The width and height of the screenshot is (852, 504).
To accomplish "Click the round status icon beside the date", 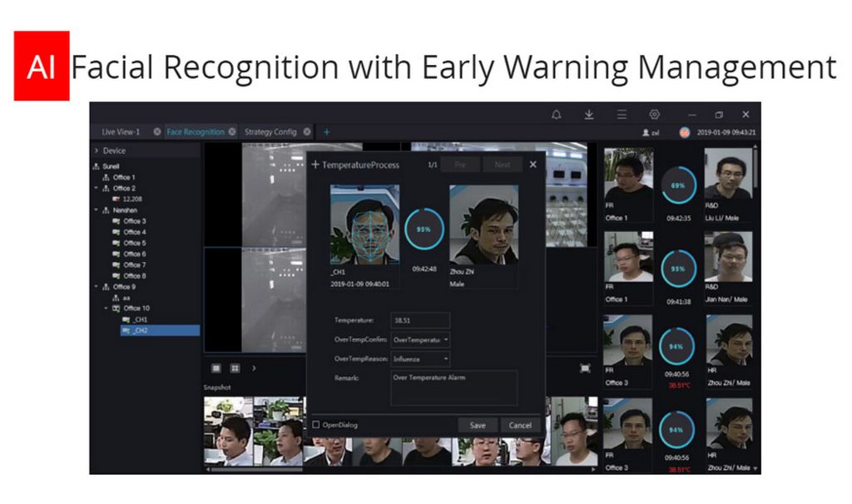I will pyautogui.click(x=684, y=132).
